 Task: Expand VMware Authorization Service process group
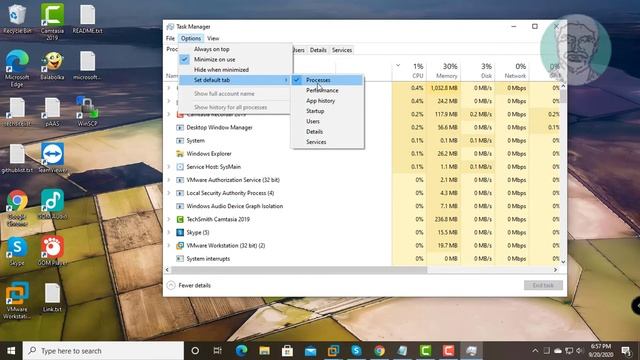(169, 180)
